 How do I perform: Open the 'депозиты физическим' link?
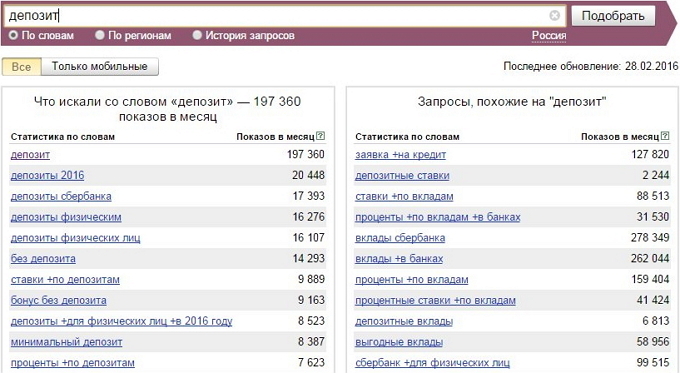coord(66,217)
